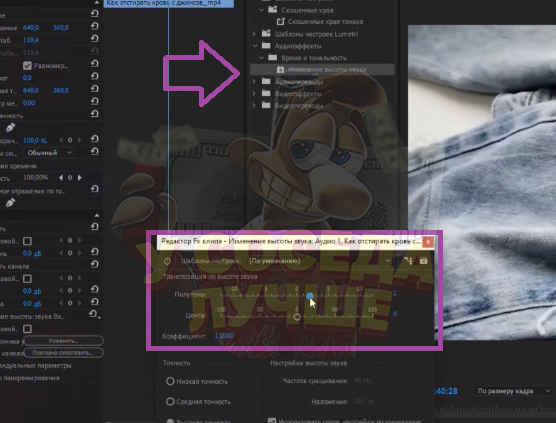
Task: Expand the 'Видеопереходы' chevron
Action: coord(254,105)
